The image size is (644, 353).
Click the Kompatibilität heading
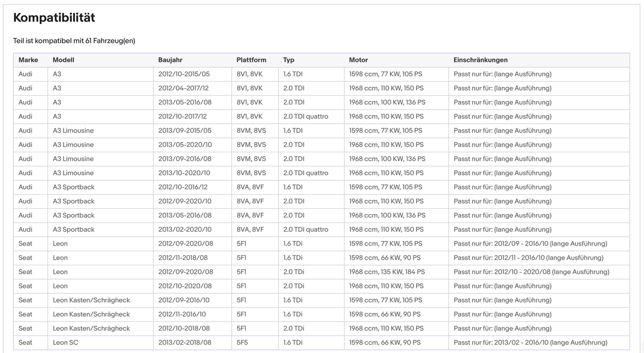pos(54,18)
